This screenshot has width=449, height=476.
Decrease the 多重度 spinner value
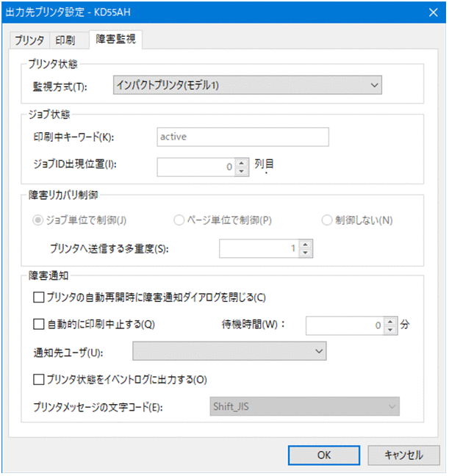click(x=306, y=253)
